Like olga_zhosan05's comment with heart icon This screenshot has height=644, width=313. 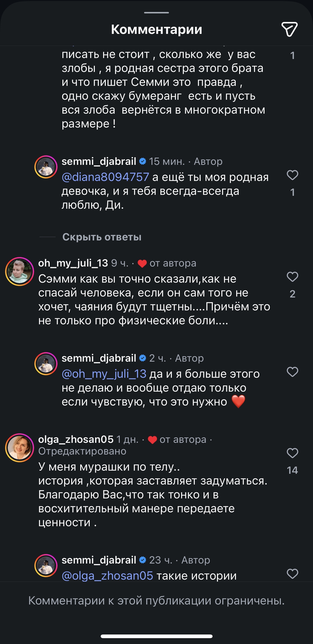click(x=292, y=453)
